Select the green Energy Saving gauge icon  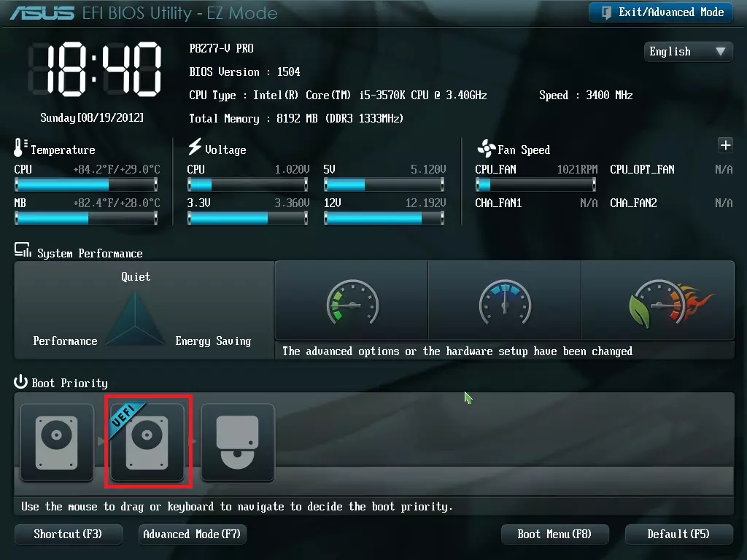pos(351,300)
